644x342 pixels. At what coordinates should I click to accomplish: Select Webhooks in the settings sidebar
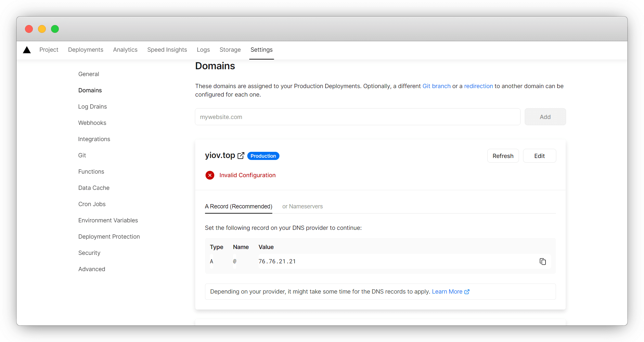pos(92,123)
